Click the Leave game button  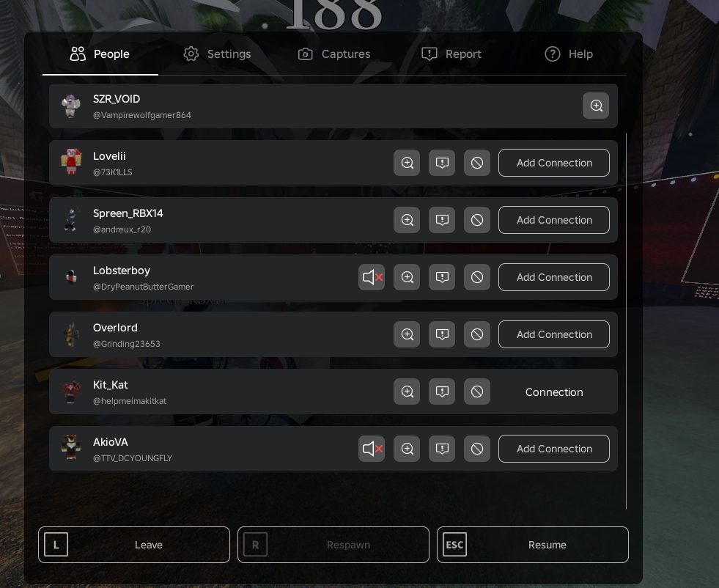pyautogui.click(x=134, y=545)
